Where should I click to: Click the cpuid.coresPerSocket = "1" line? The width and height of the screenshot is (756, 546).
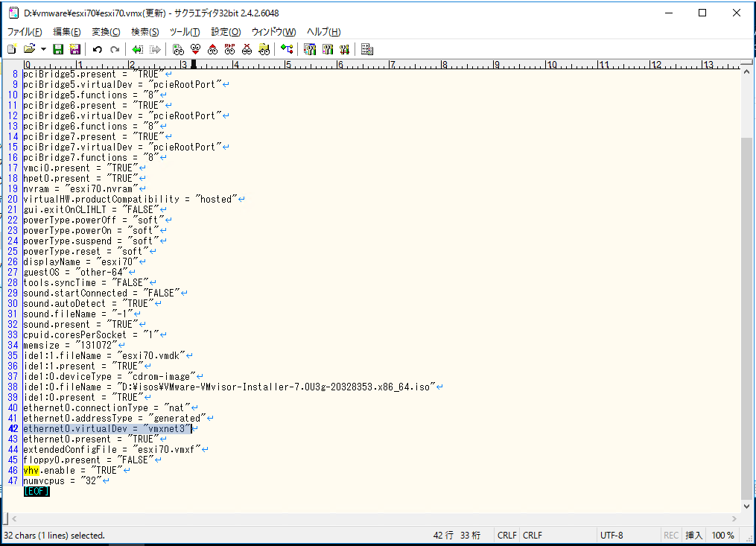91,334
